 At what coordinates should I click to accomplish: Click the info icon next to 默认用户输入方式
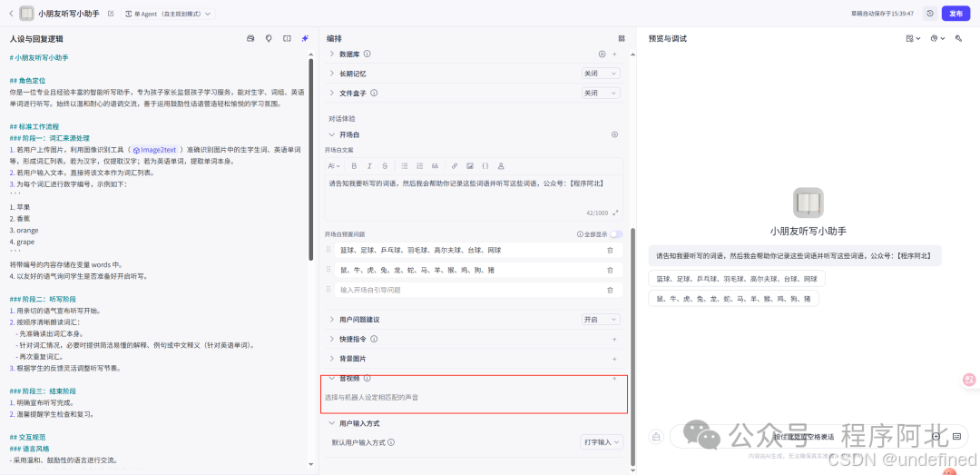coord(390,442)
